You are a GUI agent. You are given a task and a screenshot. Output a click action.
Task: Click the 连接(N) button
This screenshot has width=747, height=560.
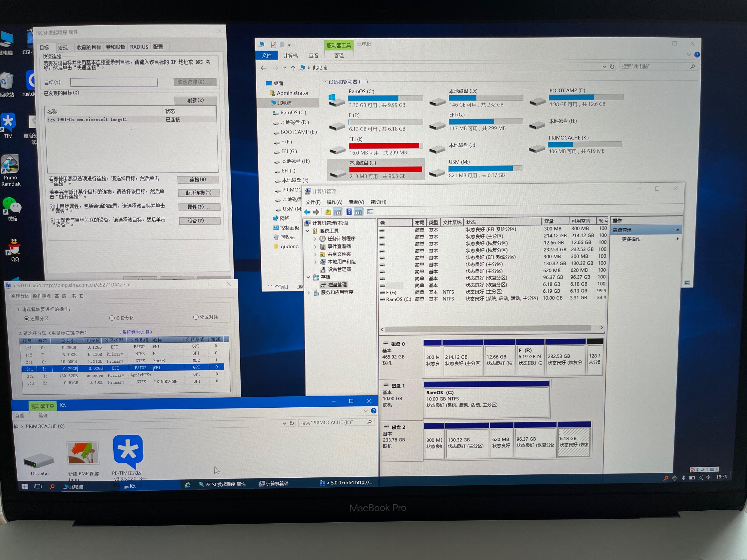pyautogui.click(x=198, y=180)
